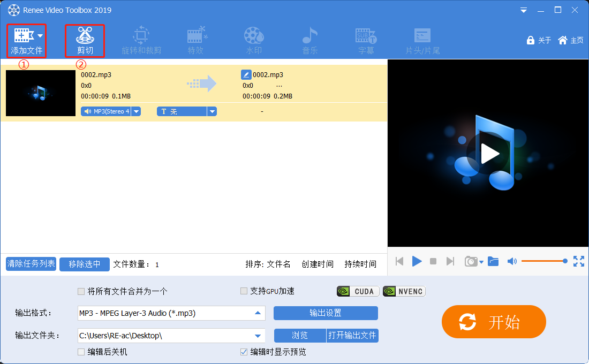Uncheck 编辑时显示预览 preview checkbox
The width and height of the screenshot is (589, 364).
point(244,352)
